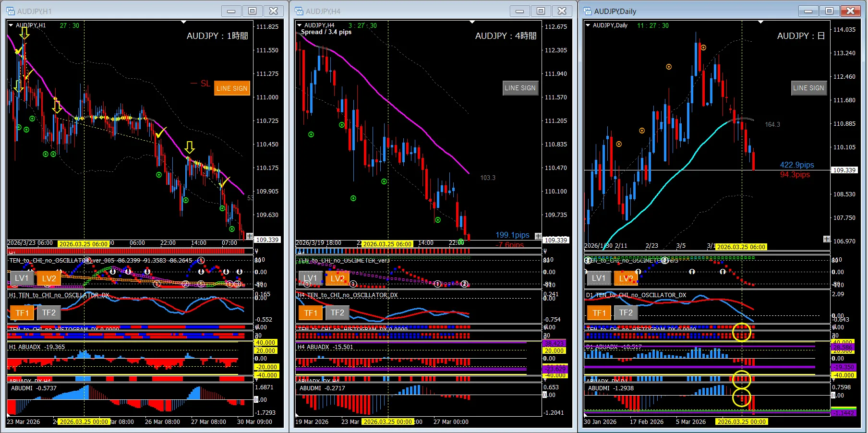Viewport: 868px width, 433px height.
Task: Click the AUDJPY,H1 window chart icon
Action: pyautogui.click(x=11, y=11)
